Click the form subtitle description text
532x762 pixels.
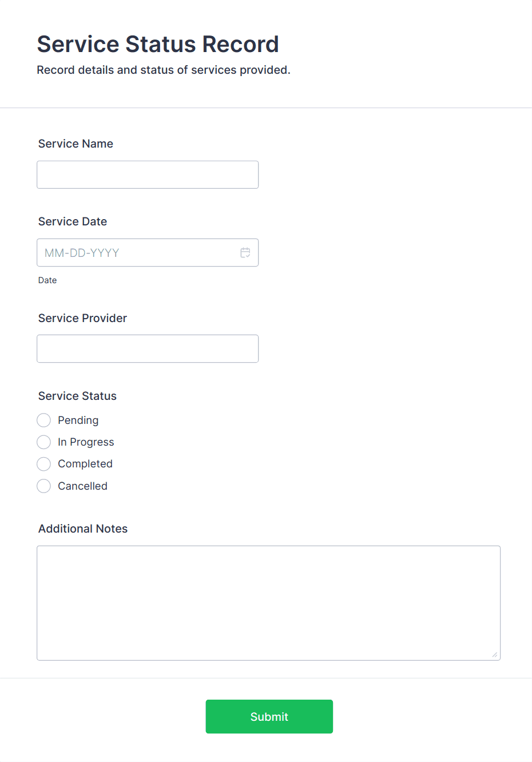point(164,70)
